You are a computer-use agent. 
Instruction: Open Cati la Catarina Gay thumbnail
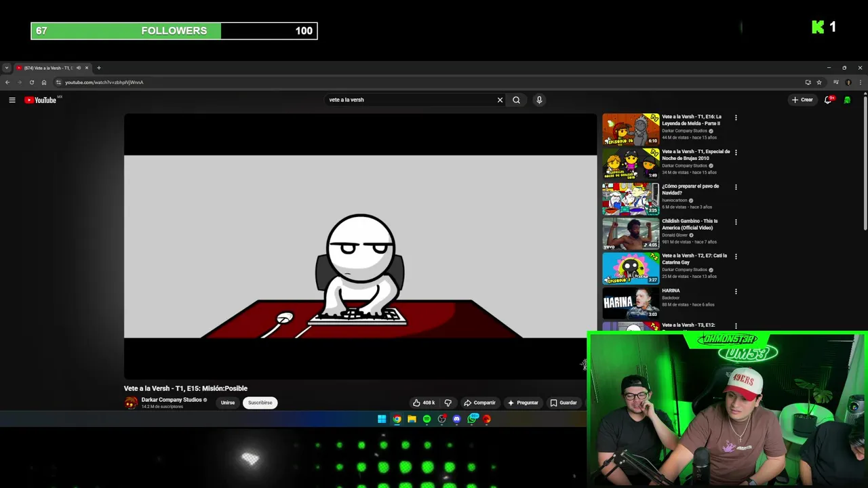click(x=631, y=268)
